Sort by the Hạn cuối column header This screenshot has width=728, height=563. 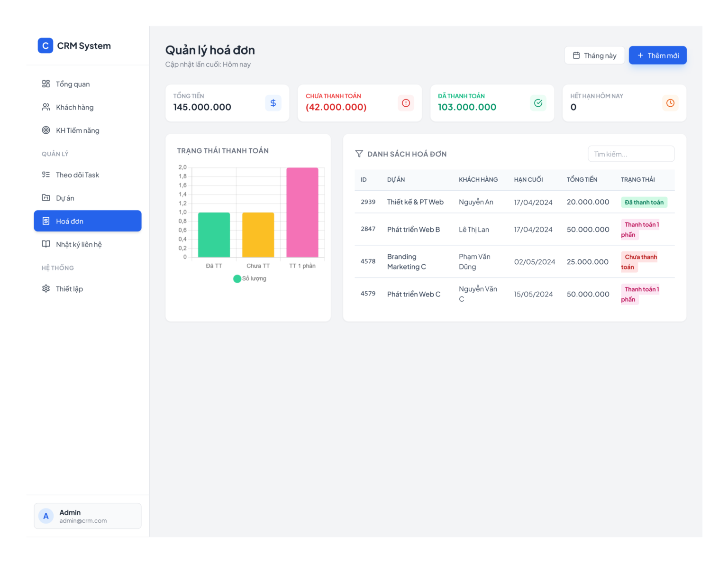528,179
